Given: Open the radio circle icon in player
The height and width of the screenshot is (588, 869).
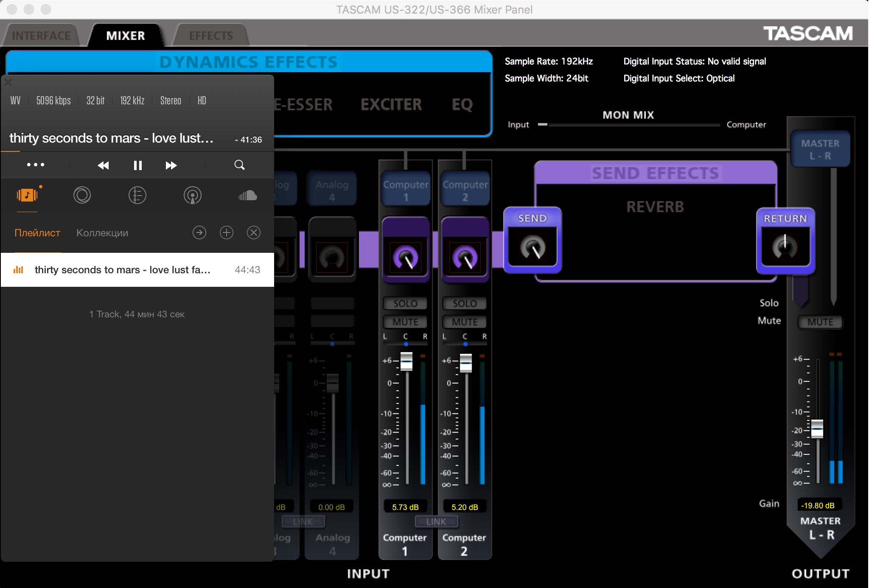Looking at the screenshot, I should 82,195.
